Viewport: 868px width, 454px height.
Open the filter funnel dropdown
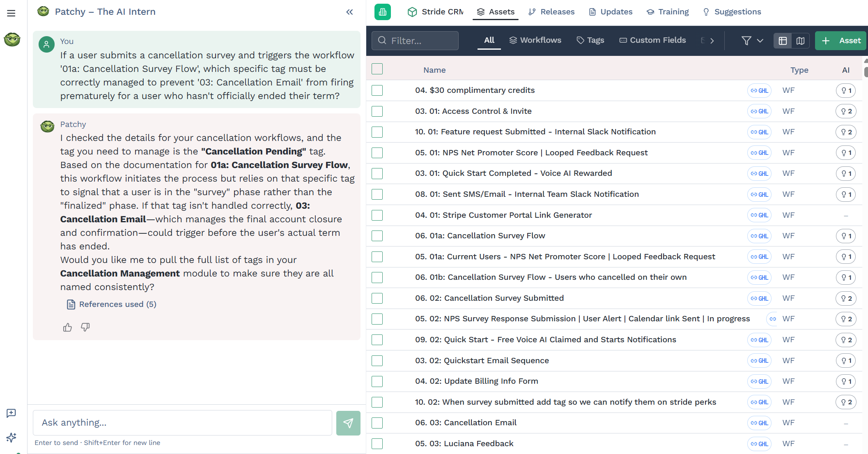click(752, 41)
